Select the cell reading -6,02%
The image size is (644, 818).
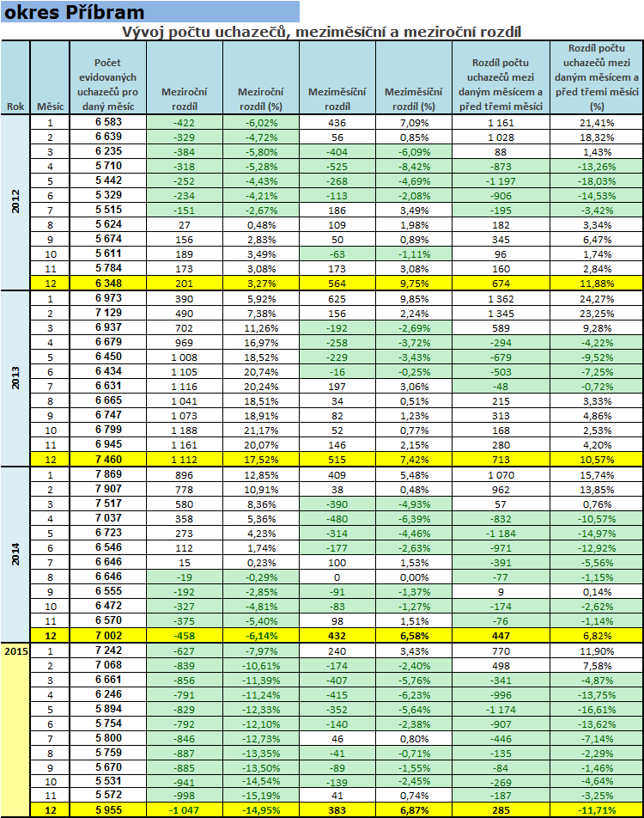click(261, 123)
